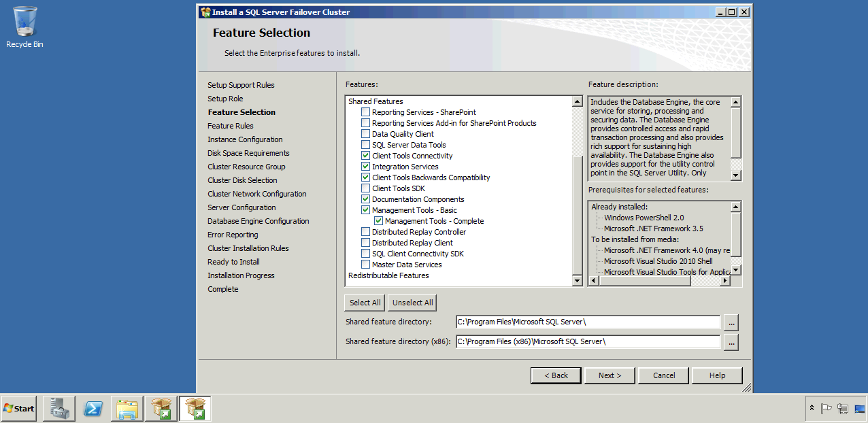Click prerequisites horizontal scroll right arrow

point(725,280)
